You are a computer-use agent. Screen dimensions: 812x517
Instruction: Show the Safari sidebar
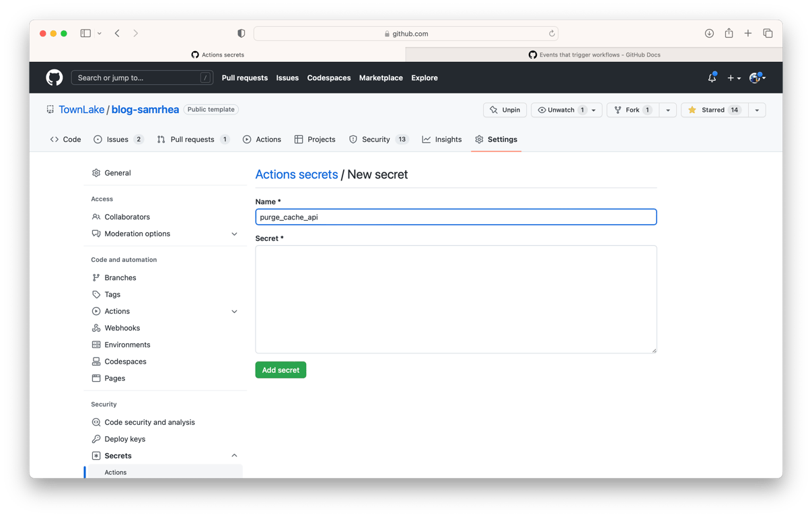[x=85, y=33]
